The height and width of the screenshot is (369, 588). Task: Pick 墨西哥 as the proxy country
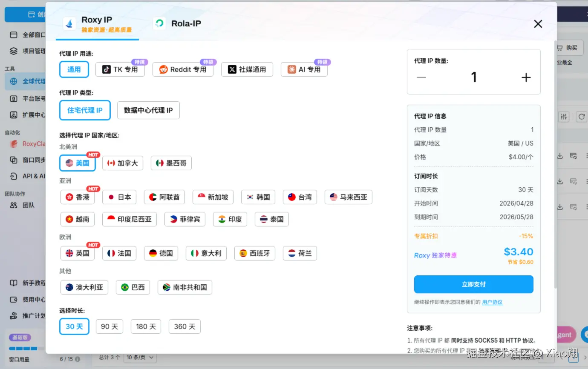171,163
